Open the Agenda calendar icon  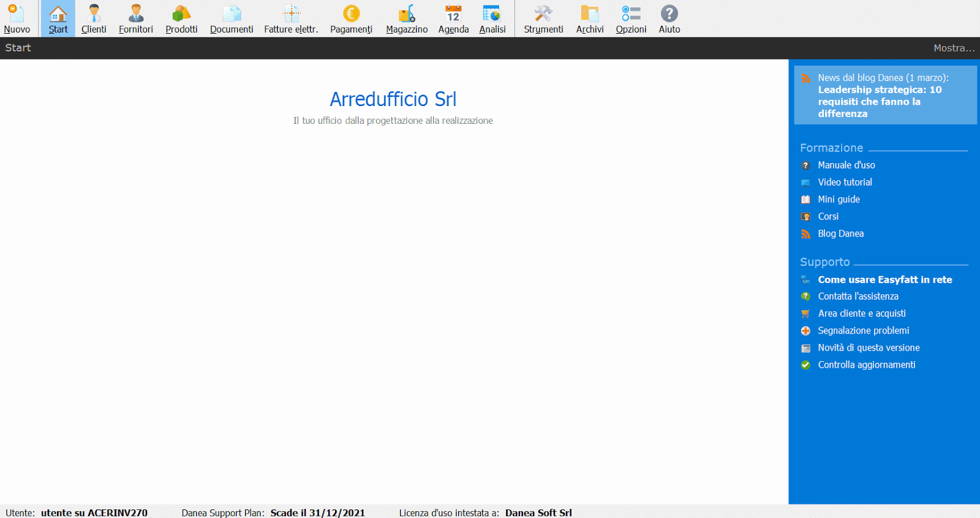point(453,13)
